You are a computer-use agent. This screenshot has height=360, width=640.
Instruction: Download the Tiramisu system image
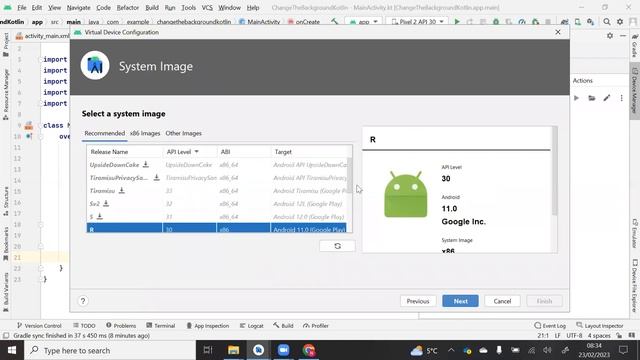[x=122, y=190]
